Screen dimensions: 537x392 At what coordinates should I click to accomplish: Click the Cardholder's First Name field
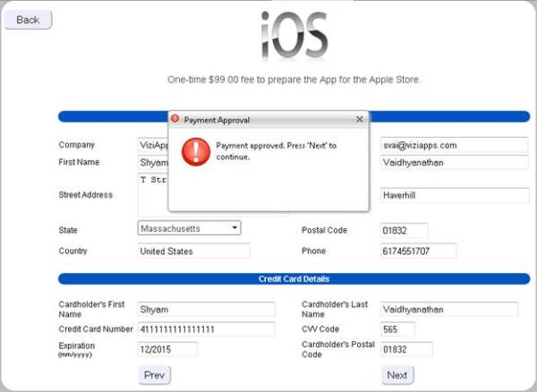206,309
